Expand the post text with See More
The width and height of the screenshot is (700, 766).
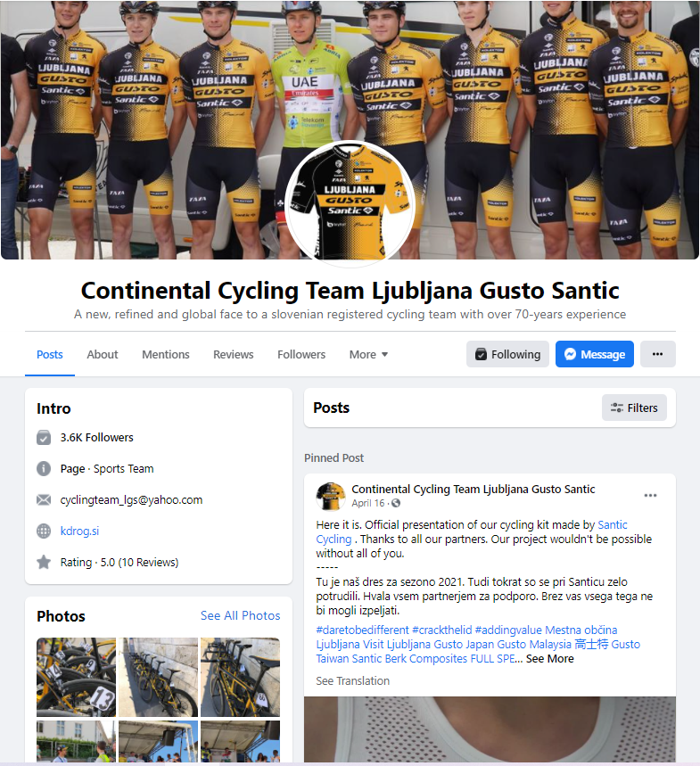pos(549,658)
